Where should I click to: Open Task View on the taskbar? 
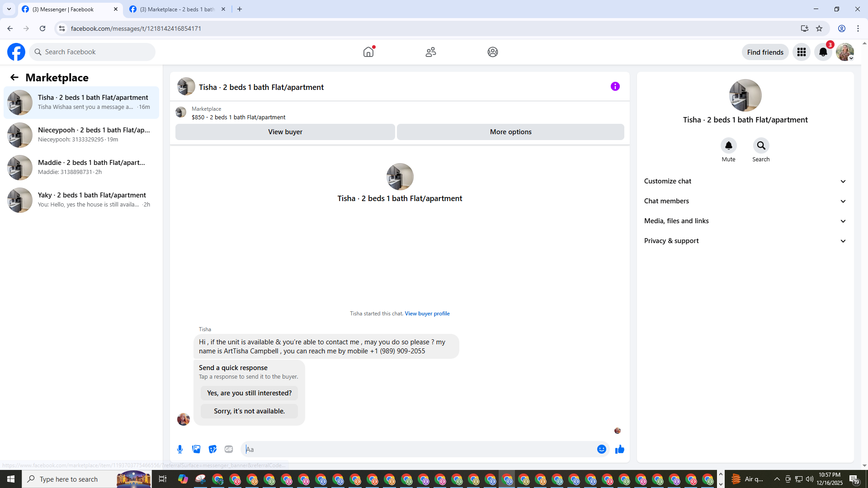pos(163,479)
